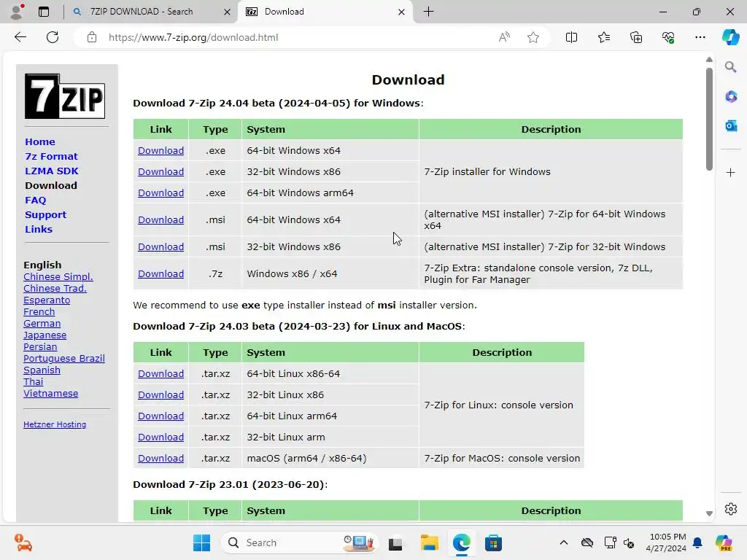Open the Support page

pyautogui.click(x=46, y=215)
